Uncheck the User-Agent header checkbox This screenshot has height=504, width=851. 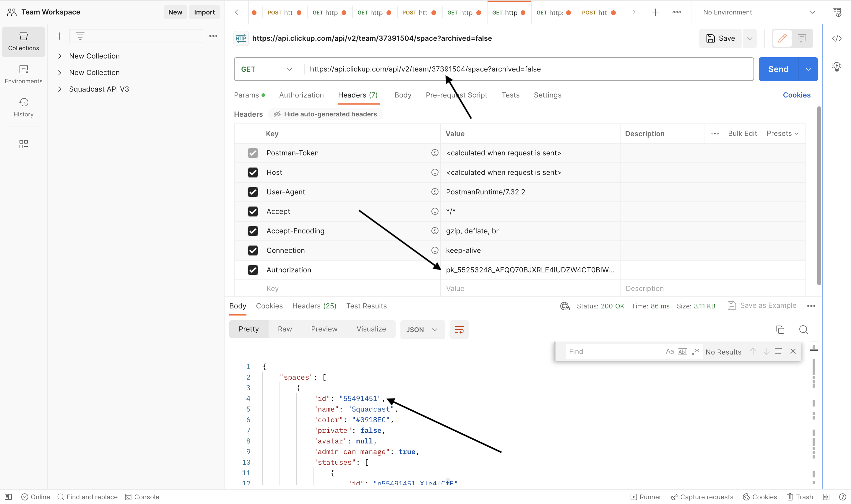click(x=253, y=192)
